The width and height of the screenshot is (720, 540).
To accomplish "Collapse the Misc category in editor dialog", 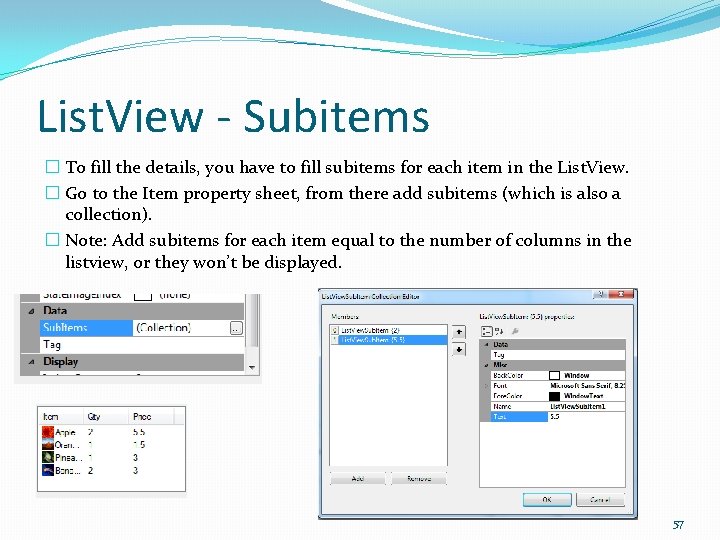I will (x=486, y=365).
